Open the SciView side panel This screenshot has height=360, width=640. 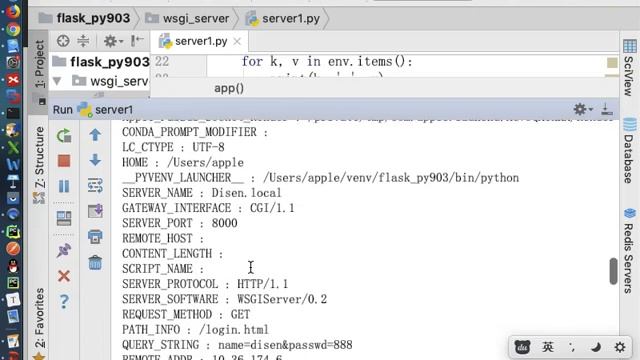point(629,67)
